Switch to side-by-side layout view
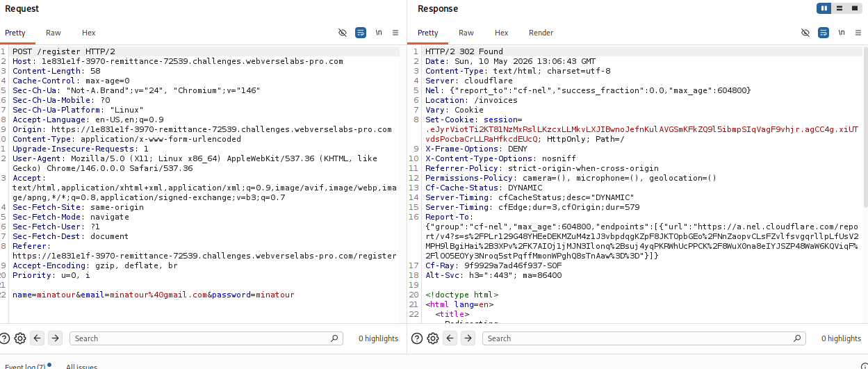 pyautogui.click(x=825, y=8)
